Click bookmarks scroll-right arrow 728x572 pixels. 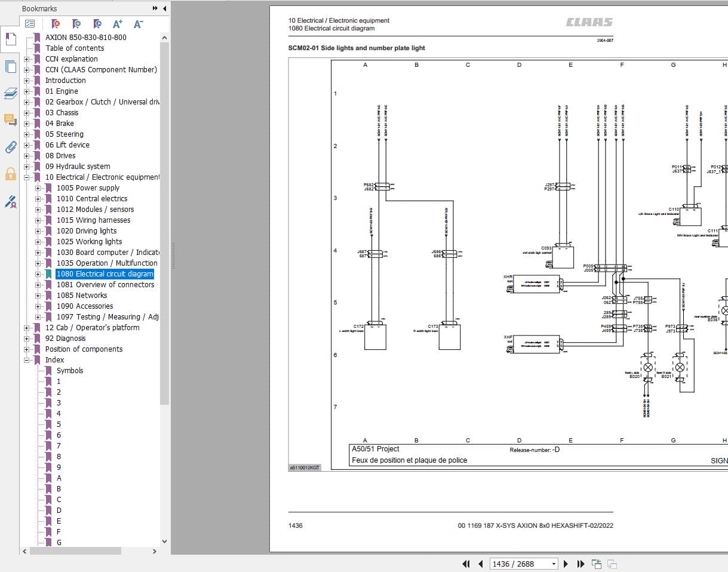click(155, 551)
